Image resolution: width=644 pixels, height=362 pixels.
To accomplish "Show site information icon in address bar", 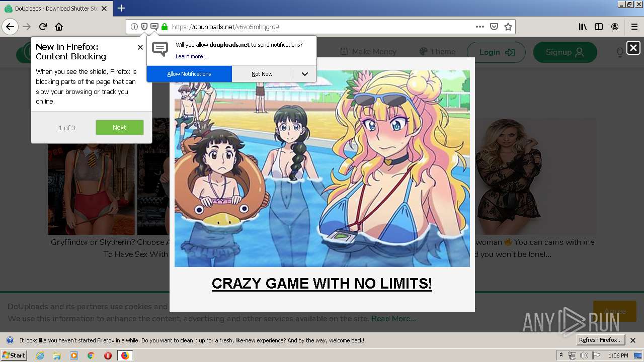I will 134,27.
